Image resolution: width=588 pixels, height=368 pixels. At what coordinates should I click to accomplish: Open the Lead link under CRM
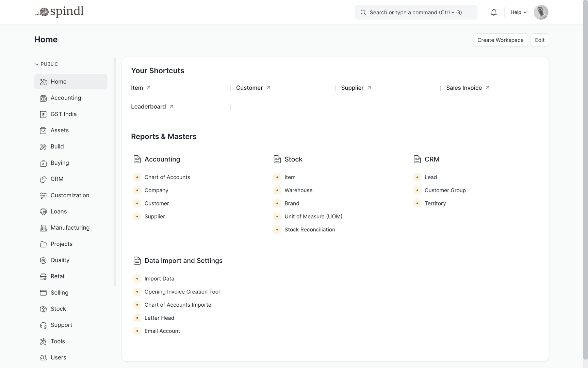[431, 177]
